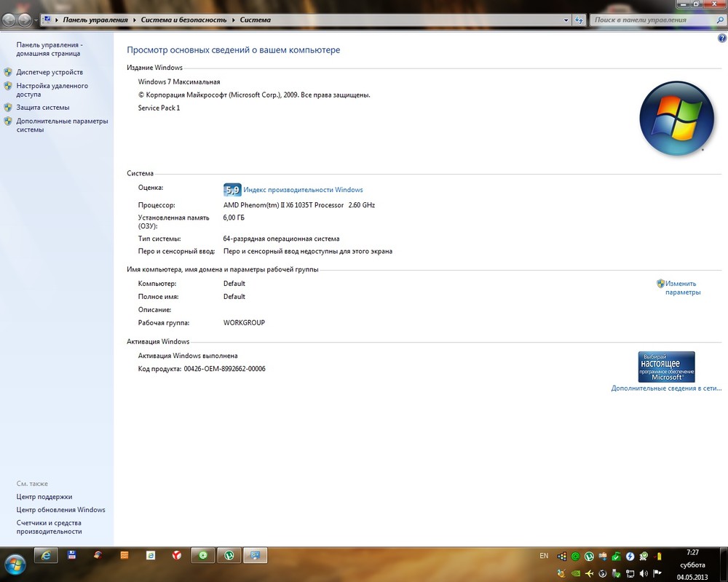The height and width of the screenshot is (582, 728).
Task: Select the System control panel taskbar button
Action: point(256,555)
